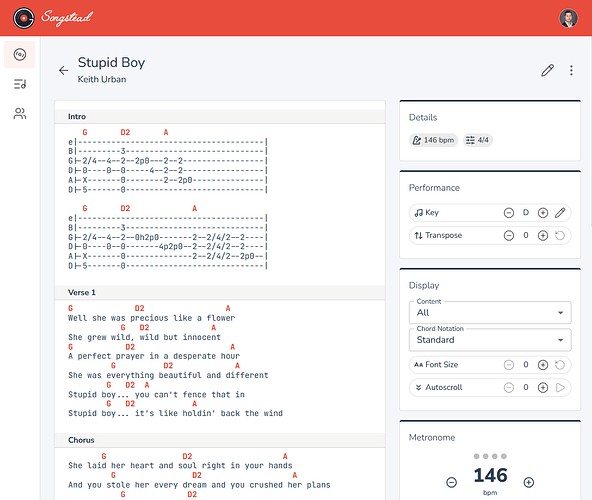The image size is (592, 500).
Task: Click the Key label with music note
Action: pos(427,213)
